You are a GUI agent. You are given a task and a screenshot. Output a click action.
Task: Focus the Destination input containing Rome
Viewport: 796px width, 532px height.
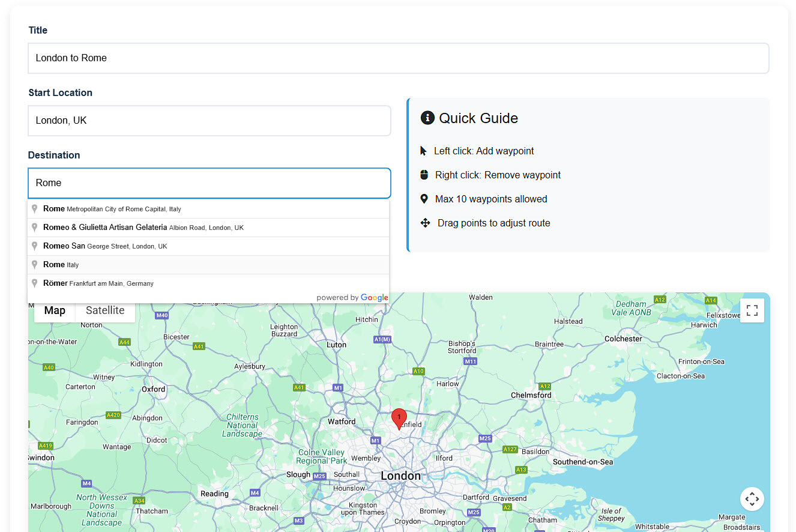210,183
